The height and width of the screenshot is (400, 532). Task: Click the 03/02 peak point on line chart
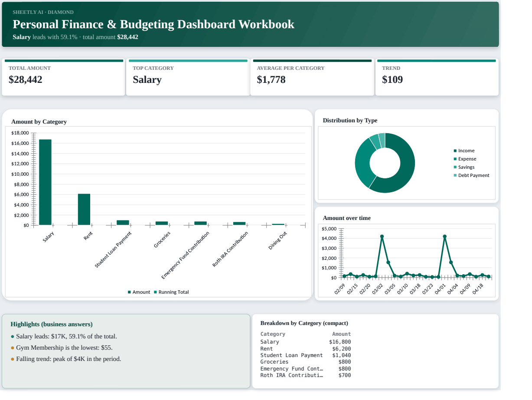[382, 236]
